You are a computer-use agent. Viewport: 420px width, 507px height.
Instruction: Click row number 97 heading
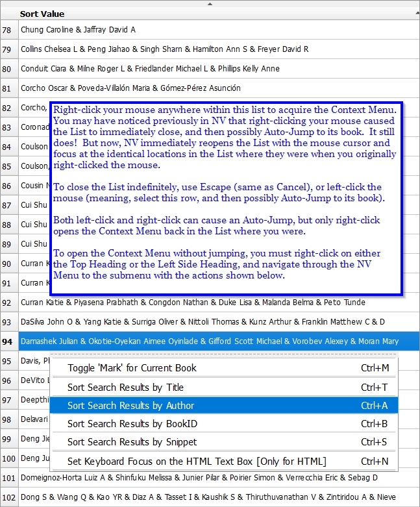pyautogui.click(x=9, y=400)
